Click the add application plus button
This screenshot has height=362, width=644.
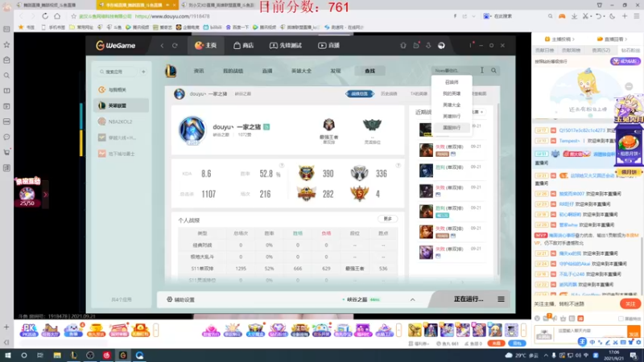click(143, 72)
